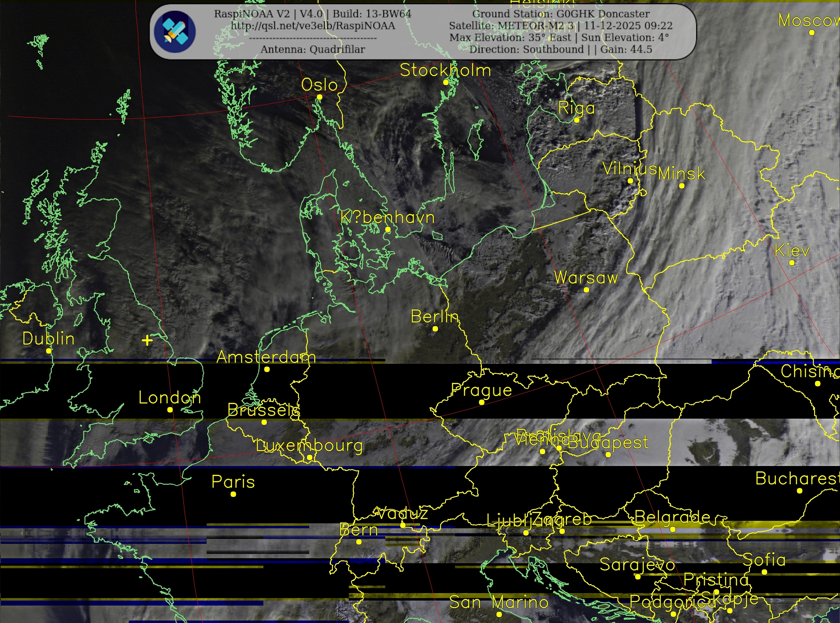This screenshot has height=623, width=840.
Task: Click the Luxembourg city label
Action: (310, 445)
